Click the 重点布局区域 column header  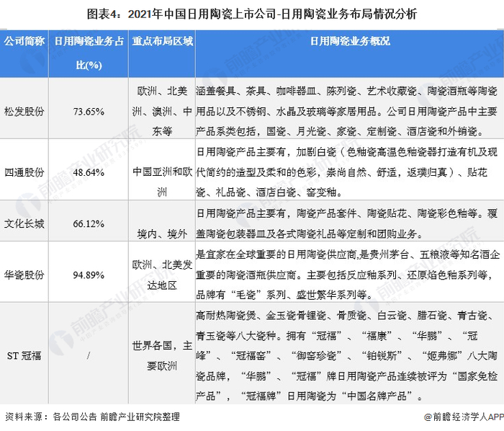pos(162,54)
